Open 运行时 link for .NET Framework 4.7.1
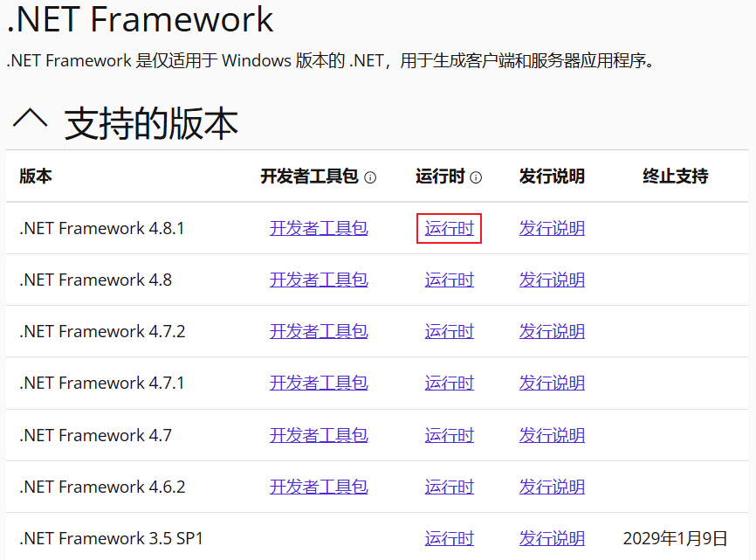 (450, 383)
